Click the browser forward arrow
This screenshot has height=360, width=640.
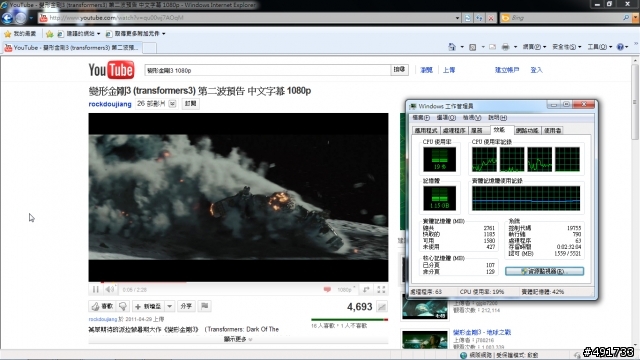[x=20, y=18]
